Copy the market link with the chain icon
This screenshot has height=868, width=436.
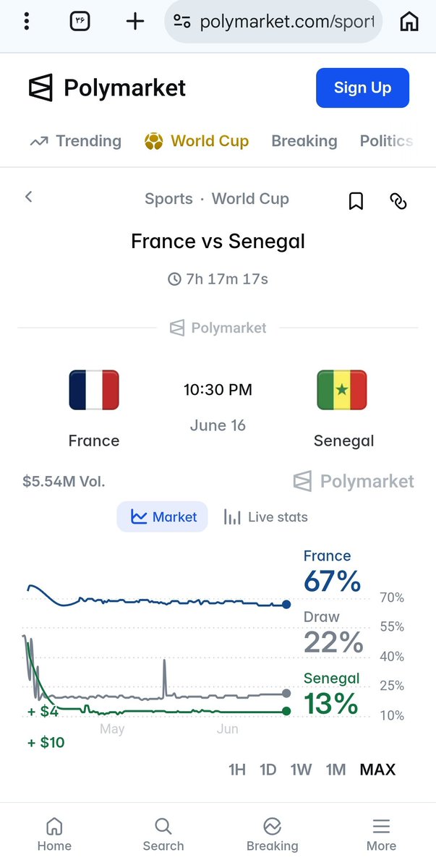[398, 201]
